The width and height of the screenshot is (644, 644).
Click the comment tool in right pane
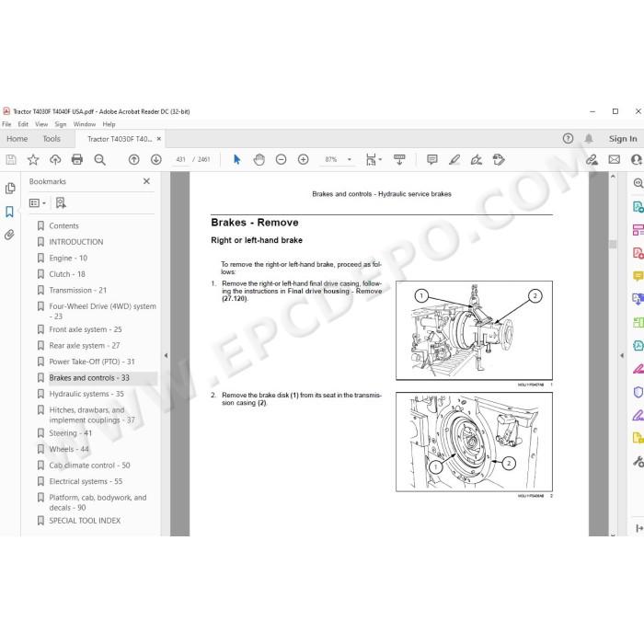click(x=637, y=276)
